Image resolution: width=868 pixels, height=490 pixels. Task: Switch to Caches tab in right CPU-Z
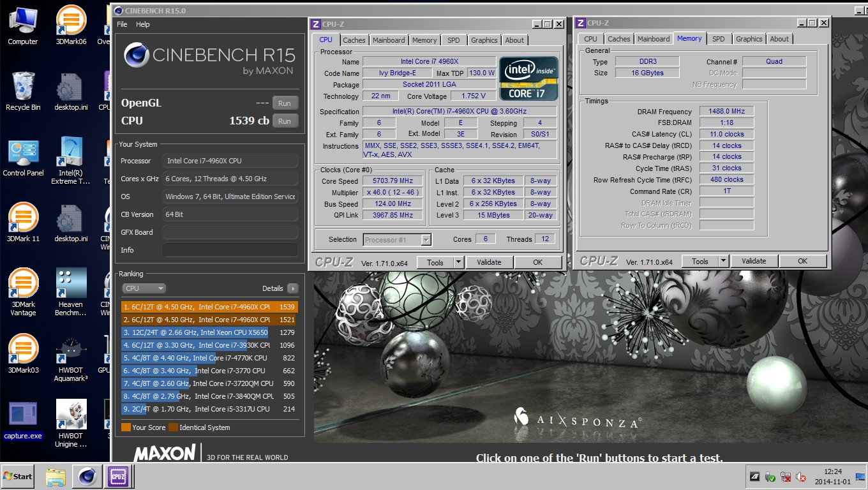pyautogui.click(x=619, y=39)
